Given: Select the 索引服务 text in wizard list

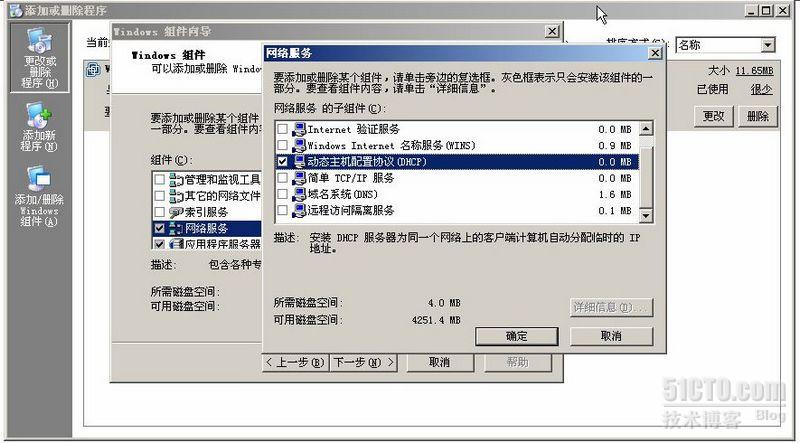Looking at the screenshot, I should pos(206,212).
